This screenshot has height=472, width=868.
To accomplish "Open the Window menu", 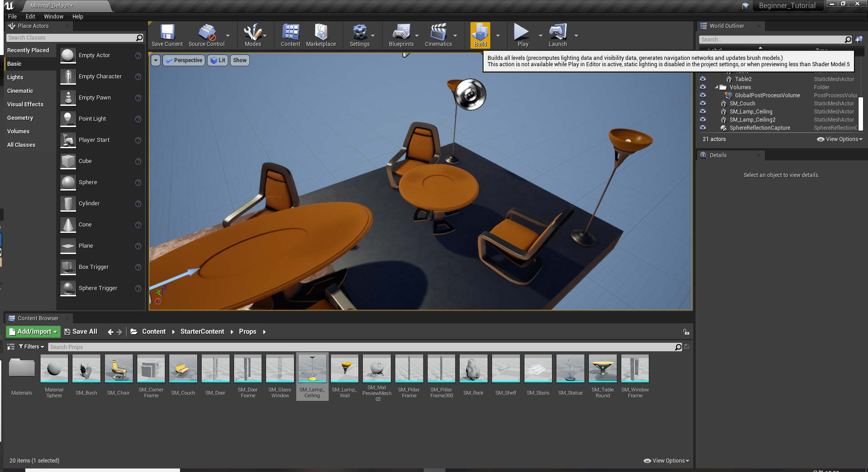I will (54, 16).
